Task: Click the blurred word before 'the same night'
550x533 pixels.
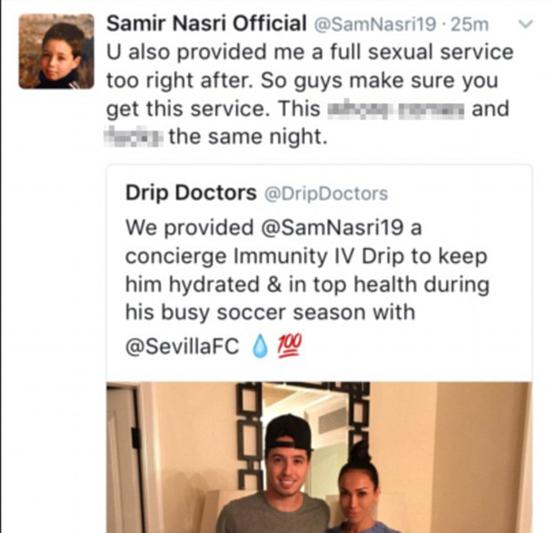Action: [x=134, y=136]
